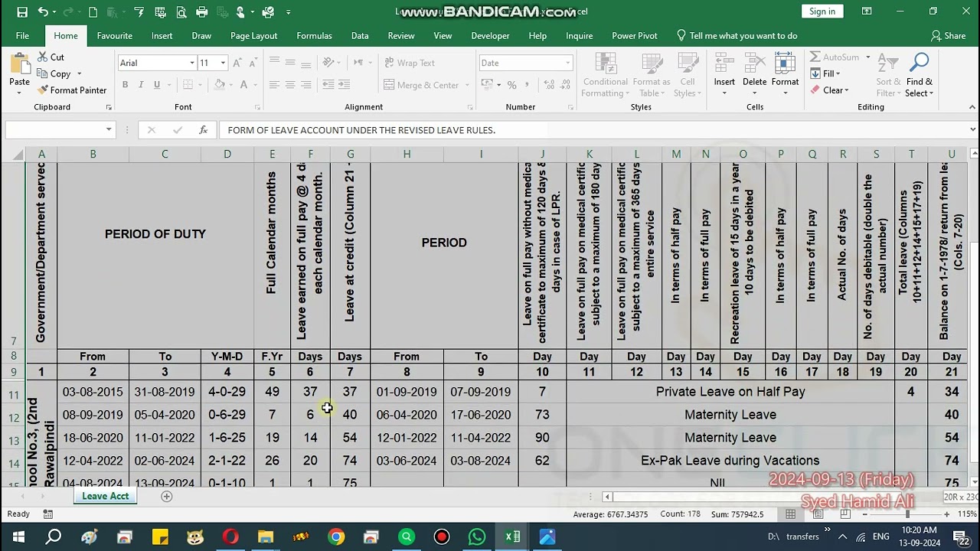Switch to the Data tab
This screenshot has width=980, height=551.
[360, 36]
